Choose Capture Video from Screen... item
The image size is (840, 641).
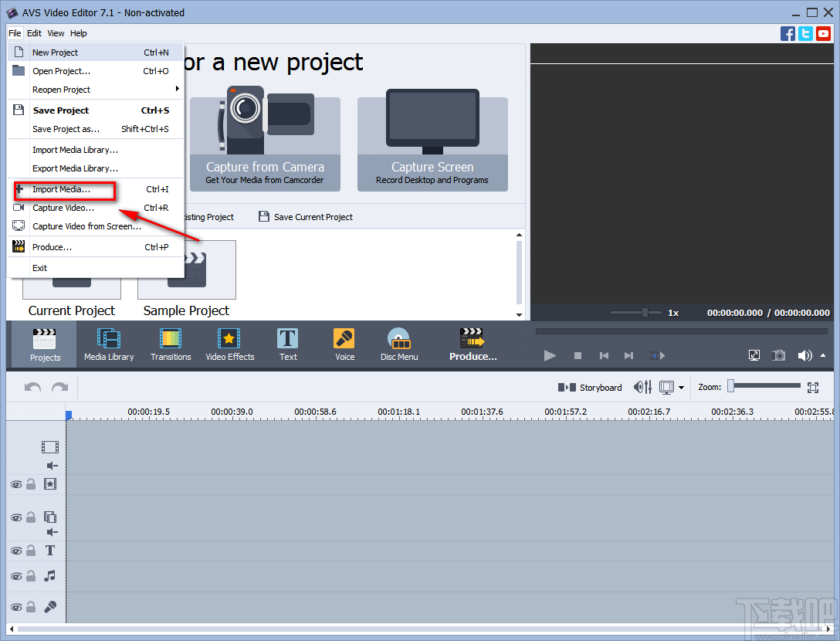(x=96, y=226)
